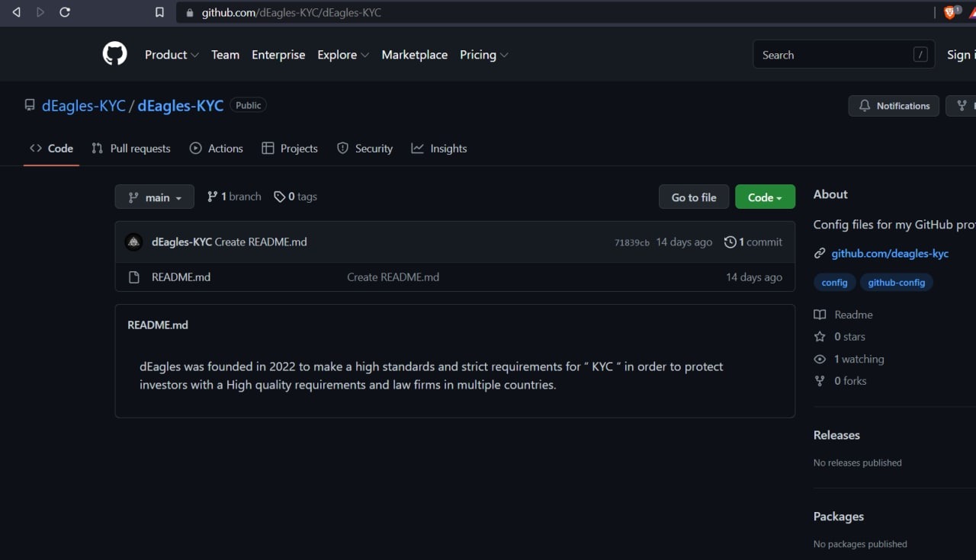This screenshot has width=976, height=560.
Task: Click the Notifications button
Action: coord(894,106)
